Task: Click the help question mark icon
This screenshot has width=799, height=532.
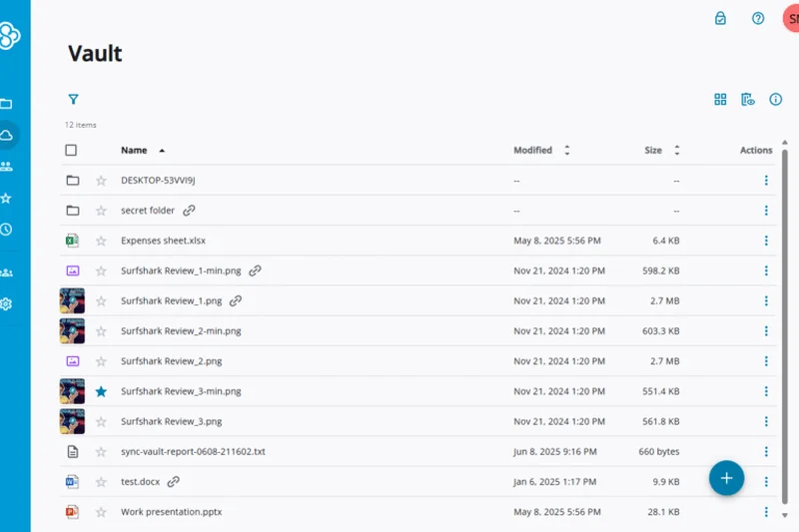Action: pyautogui.click(x=758, y=18)
